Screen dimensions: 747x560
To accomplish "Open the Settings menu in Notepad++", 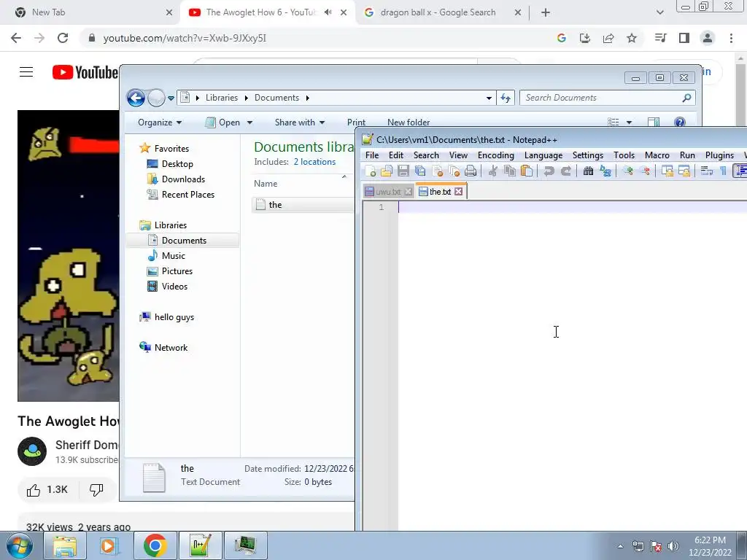I will tap(587, 155).
